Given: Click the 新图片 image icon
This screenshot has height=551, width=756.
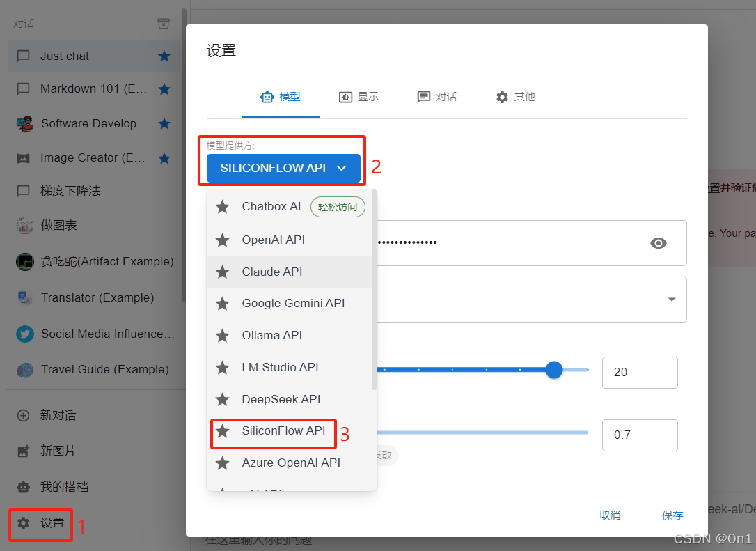Looking at the screenshot, I should pos(23,451).
